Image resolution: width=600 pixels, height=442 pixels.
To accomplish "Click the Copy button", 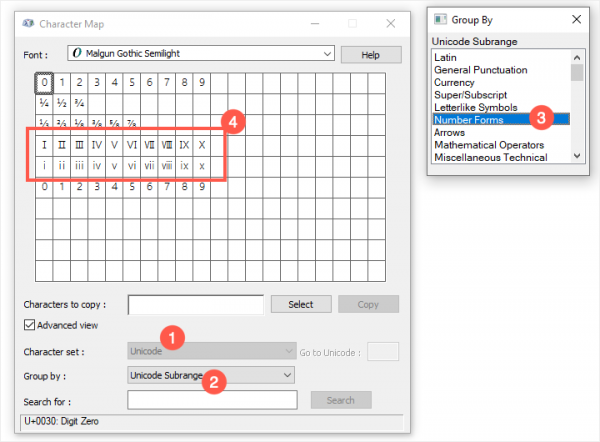I will (x=368, y=304).
